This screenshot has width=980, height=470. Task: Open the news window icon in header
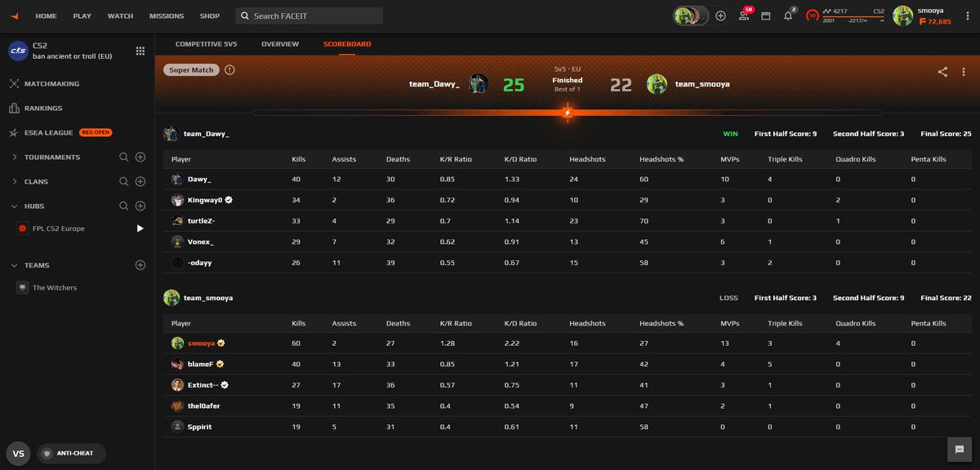[x=766, y=16]
